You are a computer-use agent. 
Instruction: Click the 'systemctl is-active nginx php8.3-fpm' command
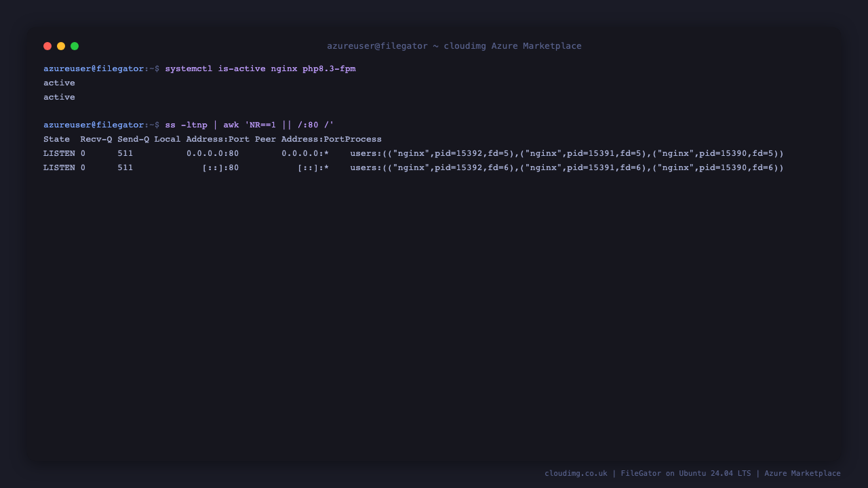[260, 69]
